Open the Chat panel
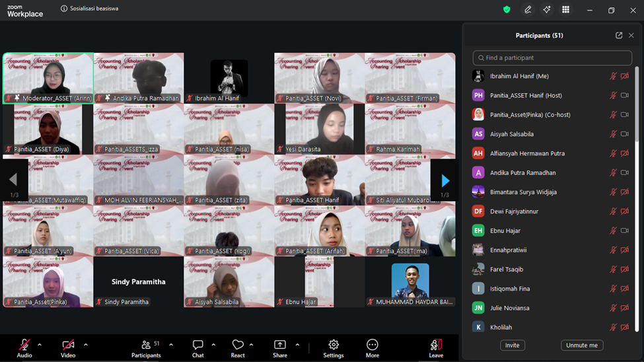Viewport: 644px width, 362px height. pos(197,348)
